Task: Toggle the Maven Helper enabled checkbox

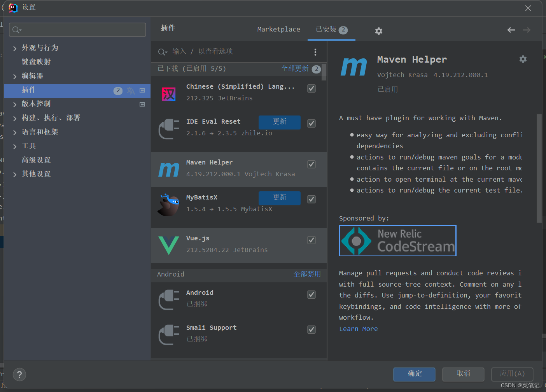Action: click(x=311, y=164)
